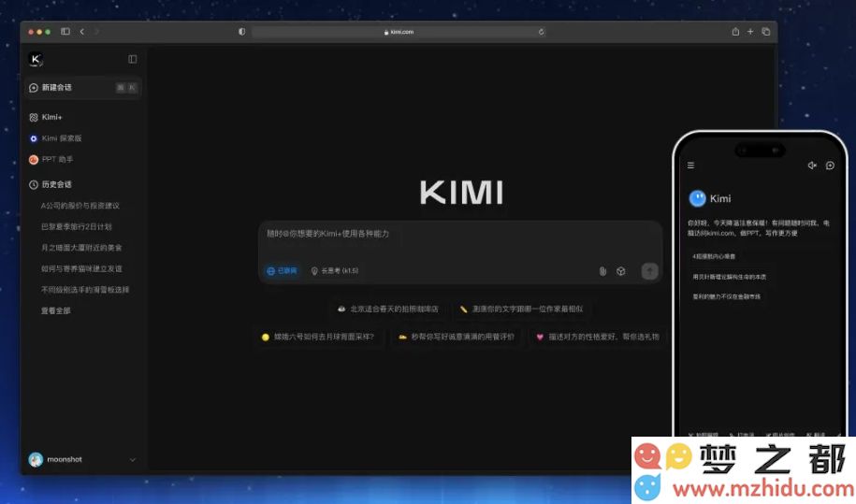Mute the speaker on the phone app
The height and width of the screenshot is (504, 856).
[x=812, y=166]
